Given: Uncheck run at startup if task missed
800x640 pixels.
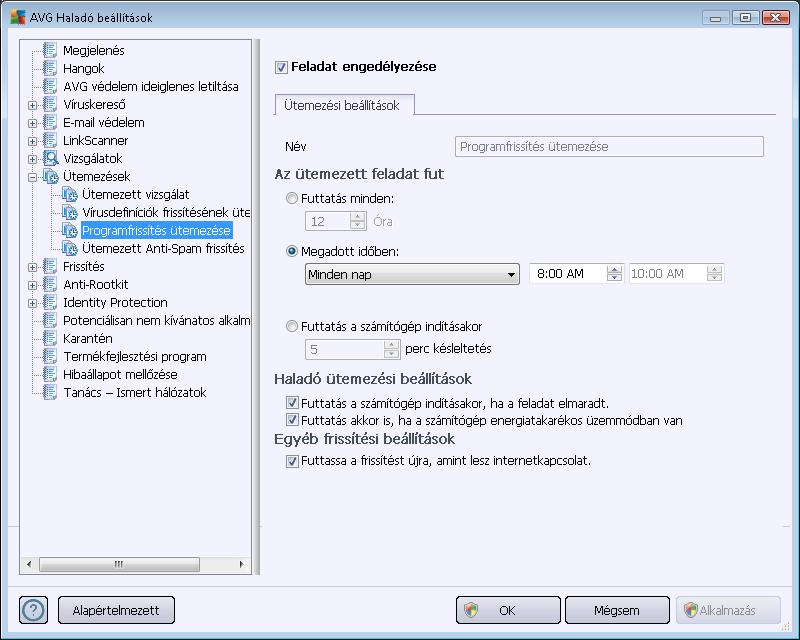Looking at the screenshot, I should tap(292, 403).
